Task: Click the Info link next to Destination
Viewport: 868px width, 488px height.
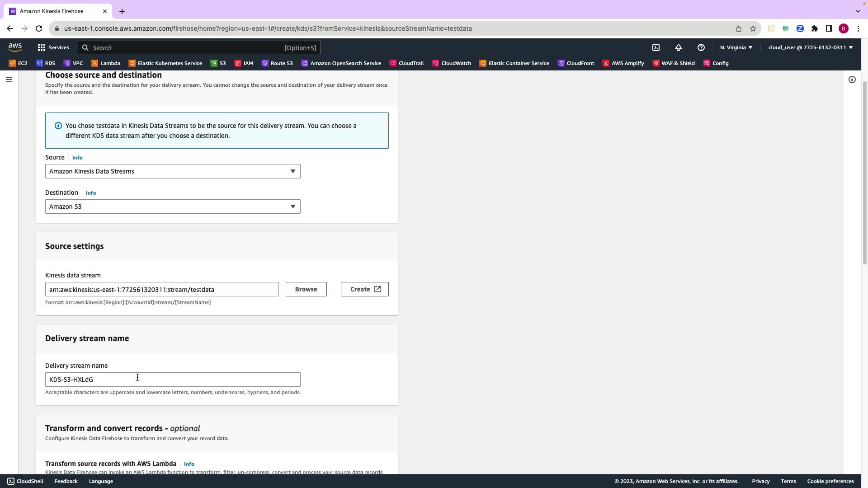Action: click(91, 193)
